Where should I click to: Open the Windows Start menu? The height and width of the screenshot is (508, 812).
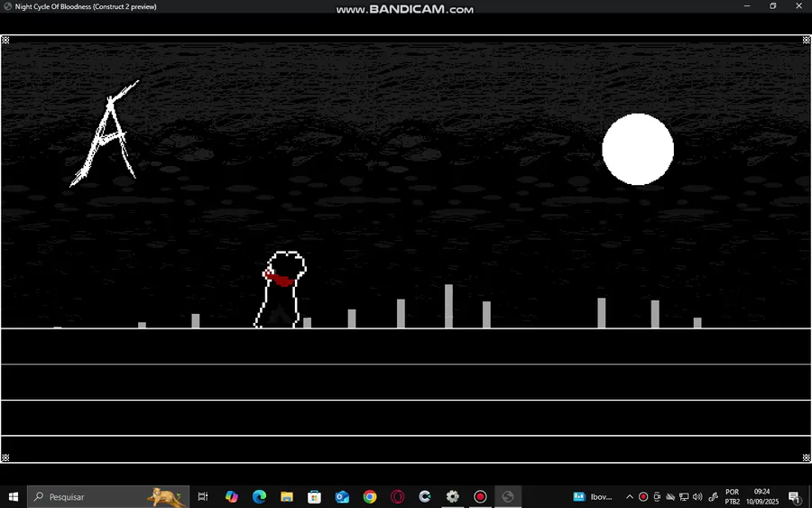(x=14, y=496)
